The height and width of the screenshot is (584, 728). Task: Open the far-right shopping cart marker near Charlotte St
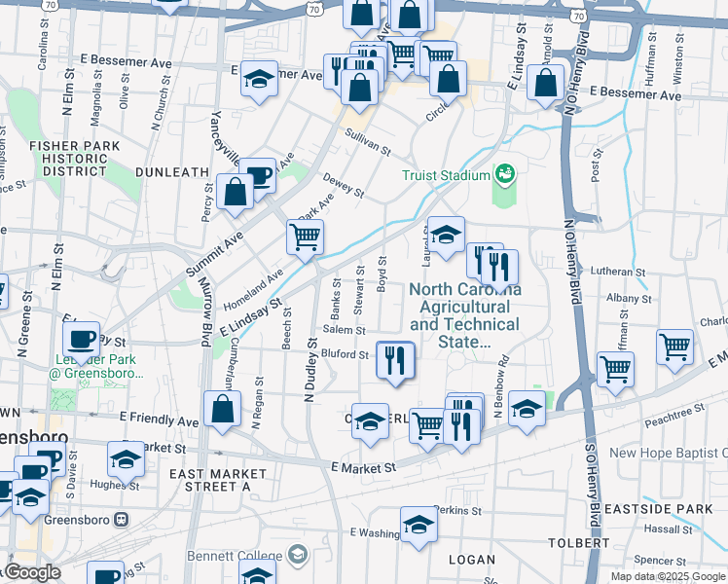coord(674,347)
